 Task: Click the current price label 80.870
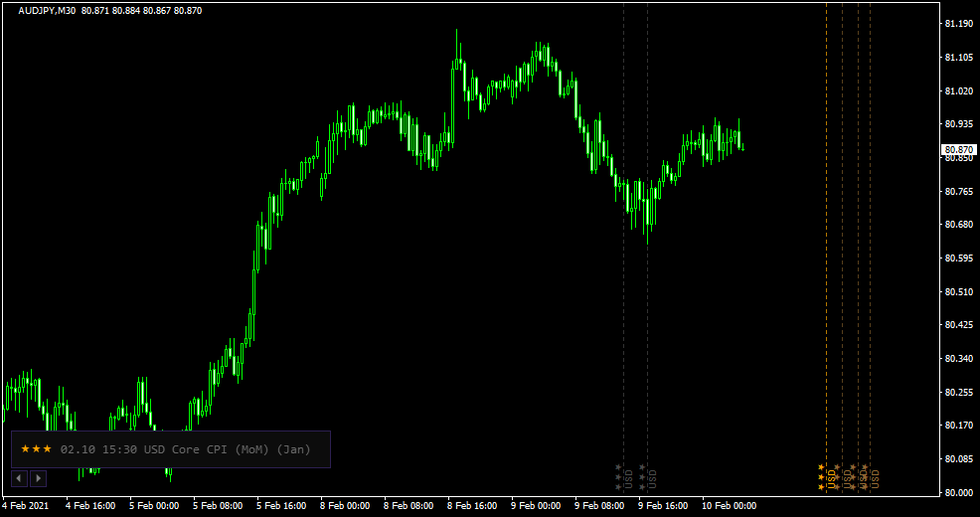[959, 149]
